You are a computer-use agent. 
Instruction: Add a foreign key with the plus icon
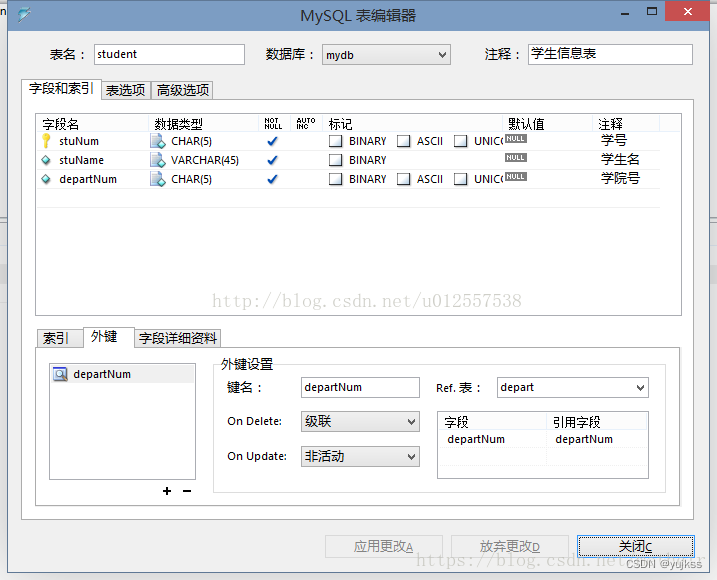click(167, 491)
